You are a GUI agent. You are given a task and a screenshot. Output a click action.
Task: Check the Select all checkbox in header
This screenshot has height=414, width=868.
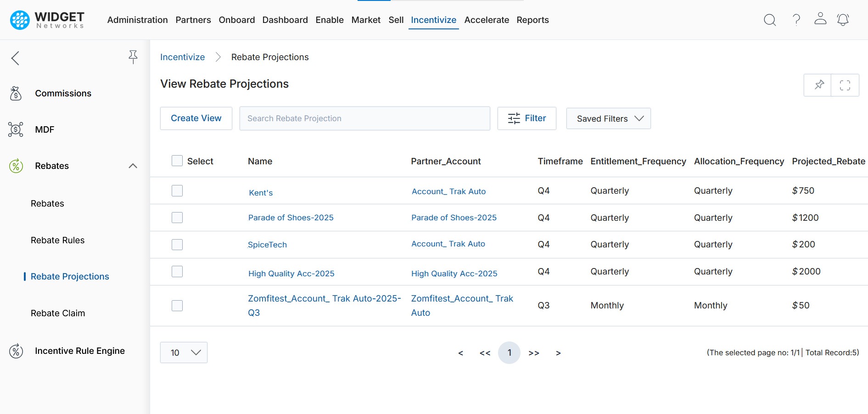tap(177, 161)
